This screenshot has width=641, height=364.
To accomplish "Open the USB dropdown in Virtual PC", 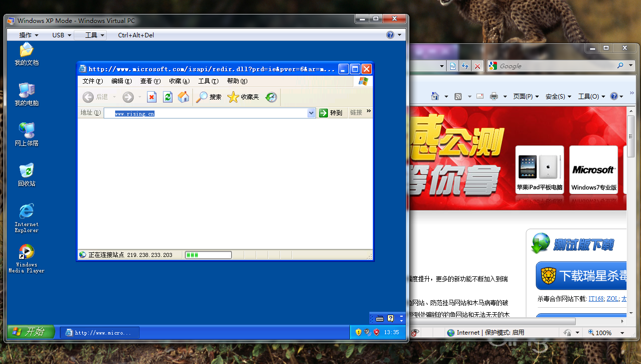I will (x=62, y=35).
